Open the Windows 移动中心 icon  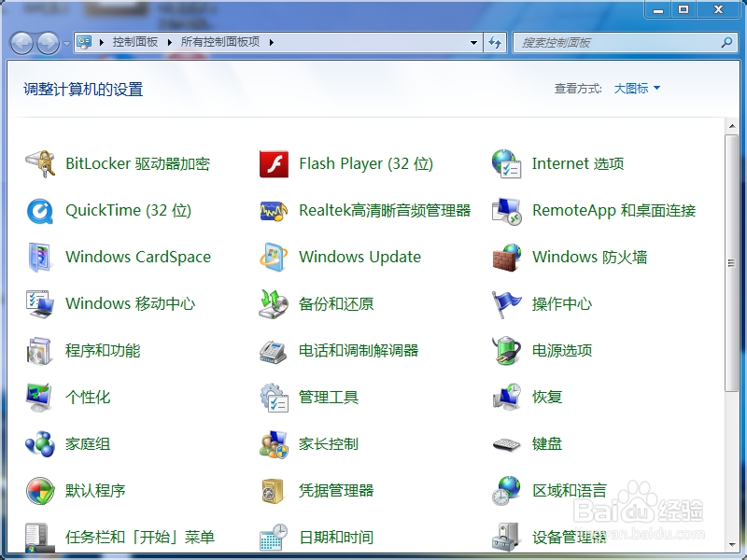40,304
